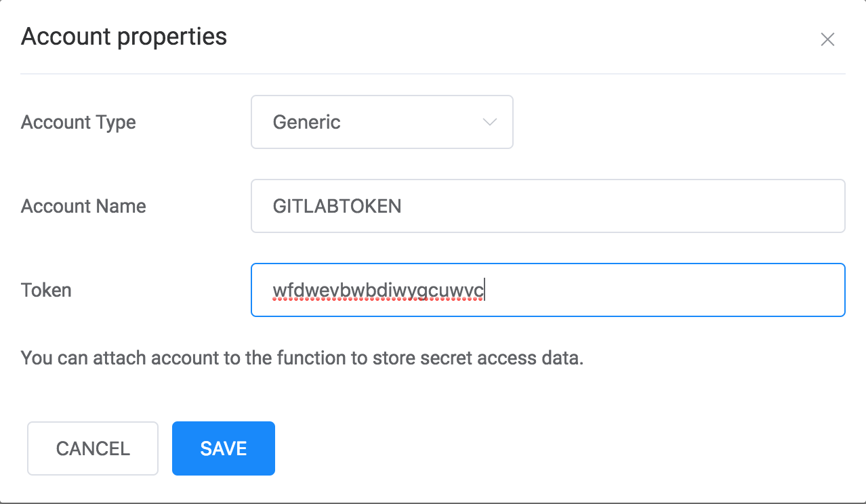The height and width of the screenshot is (504, 866).
Task: Click blank area inside Account Name field
Action: [x=623, y=206]
